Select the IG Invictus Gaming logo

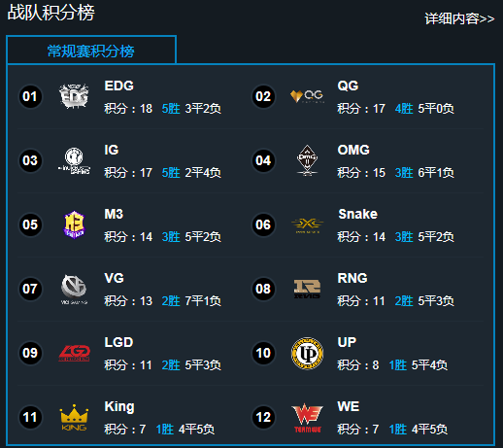coord(74,160)
